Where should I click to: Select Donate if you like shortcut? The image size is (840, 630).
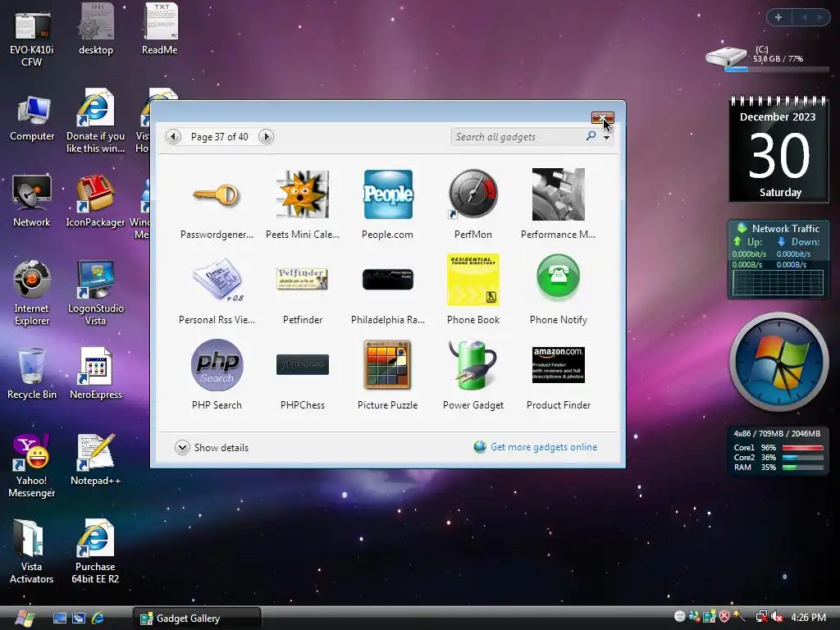tap(95, 121)
